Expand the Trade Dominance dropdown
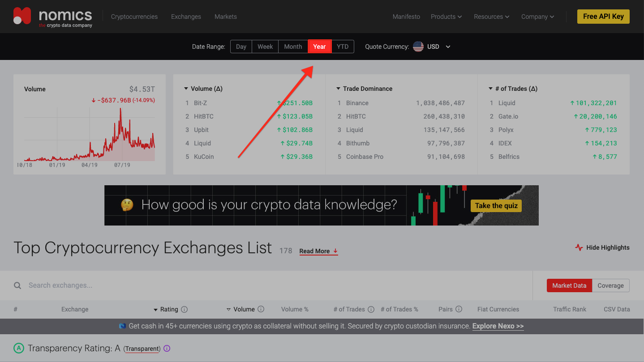The width and height of the screenshot is (644, 362). pos(364,89)
